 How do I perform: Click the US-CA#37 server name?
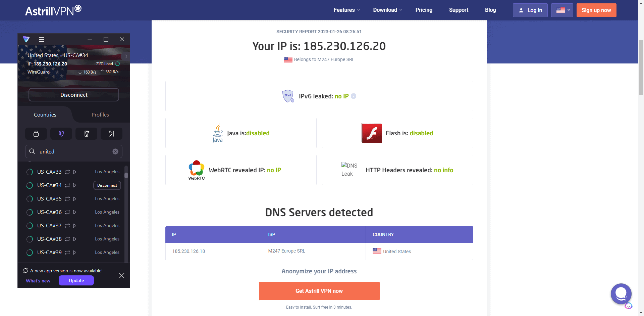tap(49, 226)
